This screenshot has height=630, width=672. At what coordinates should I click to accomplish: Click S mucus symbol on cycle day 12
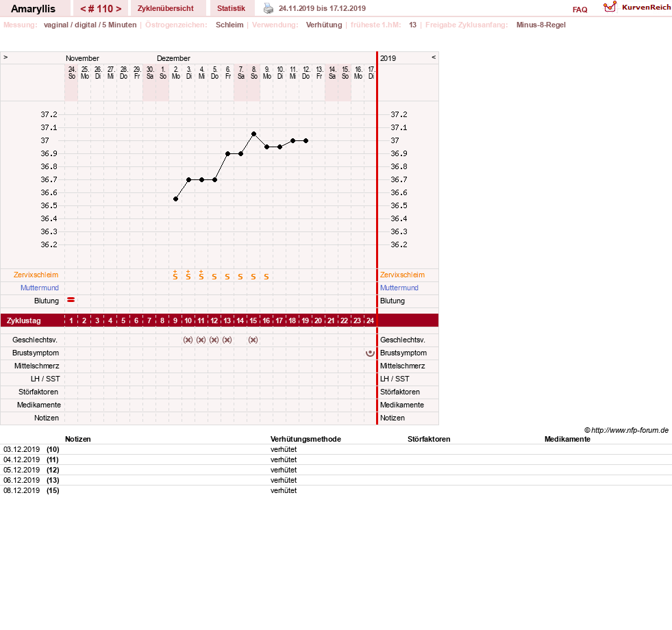(214, 277)
